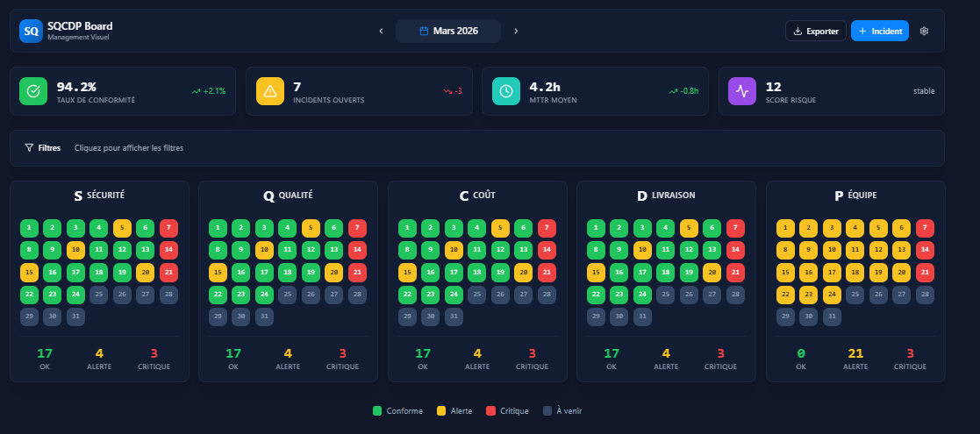Screen dimensions: 980x434
Task: Select the Sécurité column header
Action: click(99, 196)
